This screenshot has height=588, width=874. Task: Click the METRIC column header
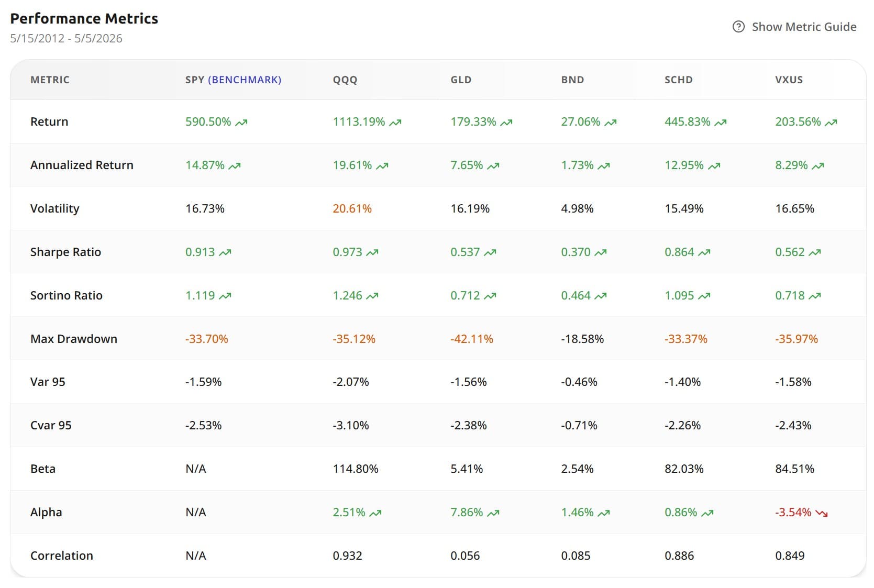pyautogui.click(x=50, y=80)
